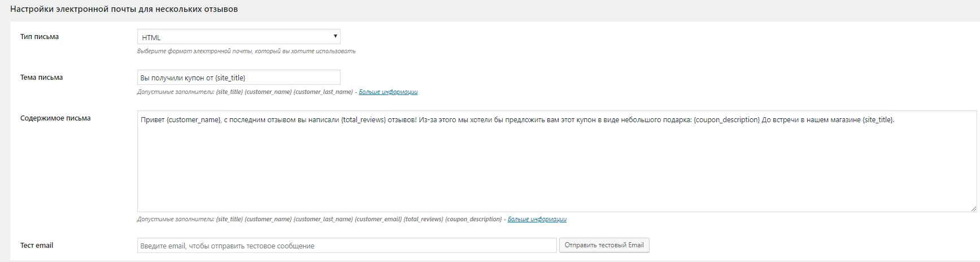Open "Больше информации" link below email content
The height and width of the screenshot is (262, 980).
click(537, 219)
